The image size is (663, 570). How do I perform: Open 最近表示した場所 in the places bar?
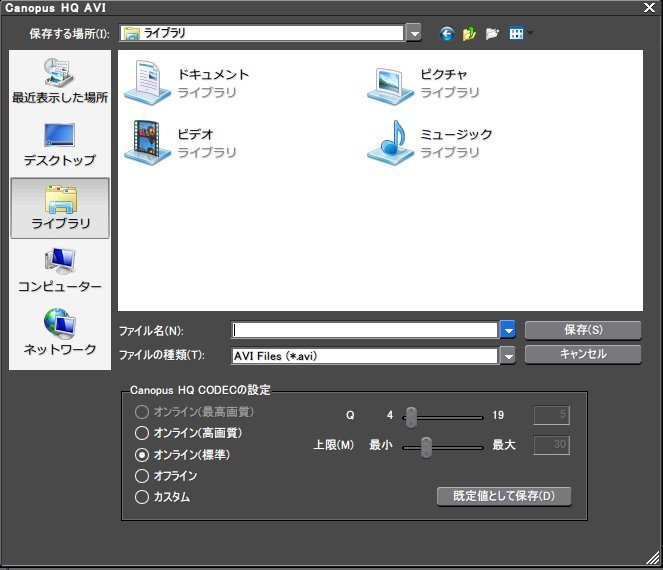[60, 81]
